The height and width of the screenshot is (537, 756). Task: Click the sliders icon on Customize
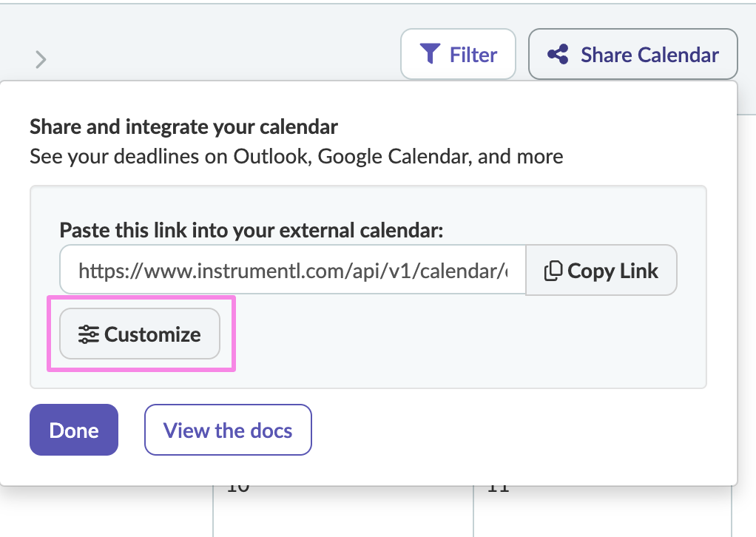pos(88,334)
